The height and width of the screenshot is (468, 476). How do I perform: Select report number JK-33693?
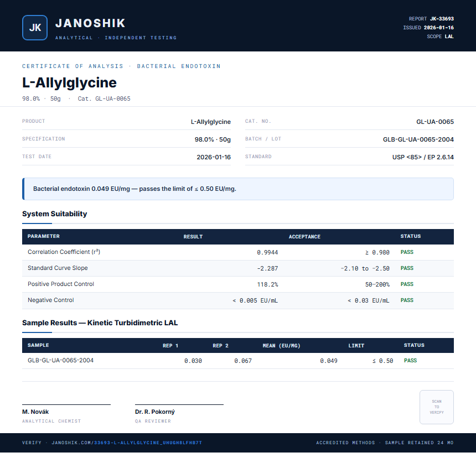tap(442, 19)
